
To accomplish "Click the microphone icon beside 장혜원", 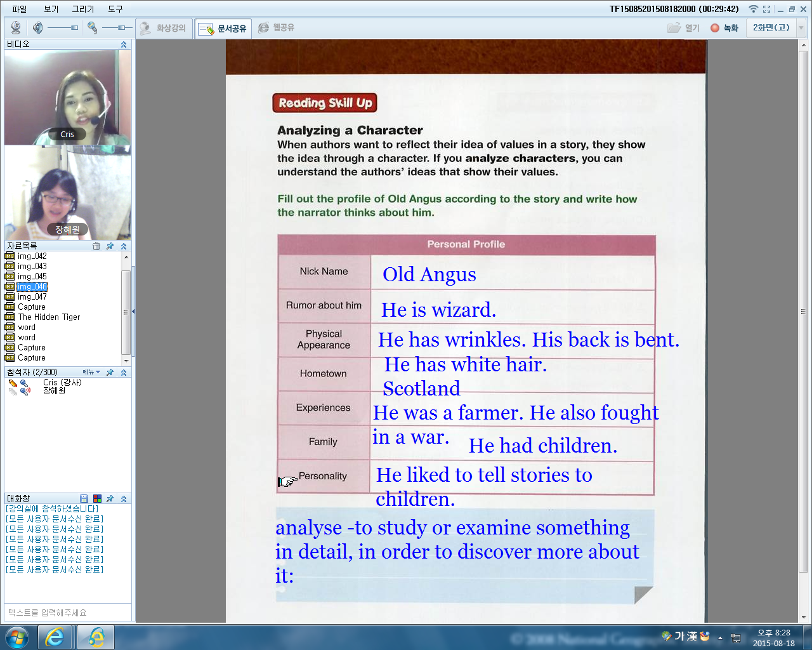I will coord(25,391).
